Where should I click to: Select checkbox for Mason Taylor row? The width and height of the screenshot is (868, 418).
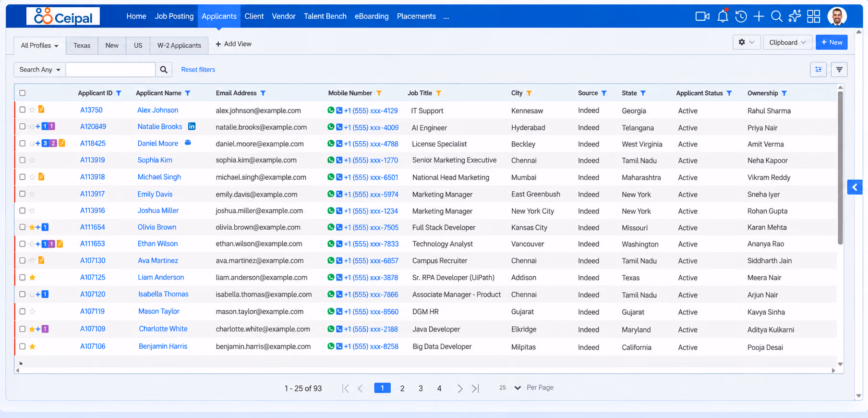click(22, 311)
